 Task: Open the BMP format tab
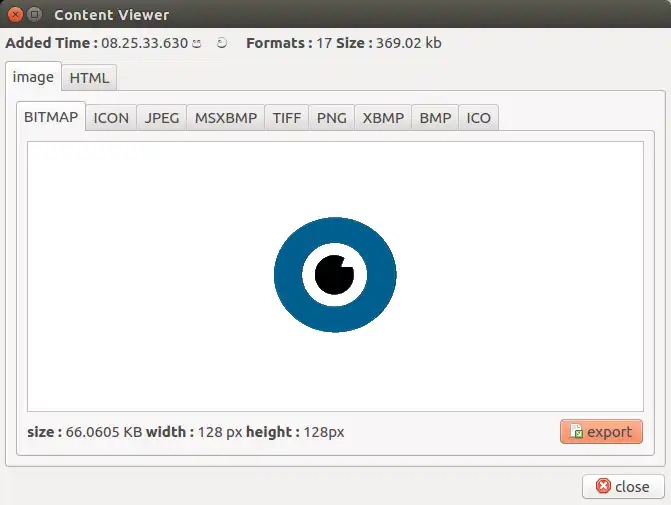coord(435,118)
